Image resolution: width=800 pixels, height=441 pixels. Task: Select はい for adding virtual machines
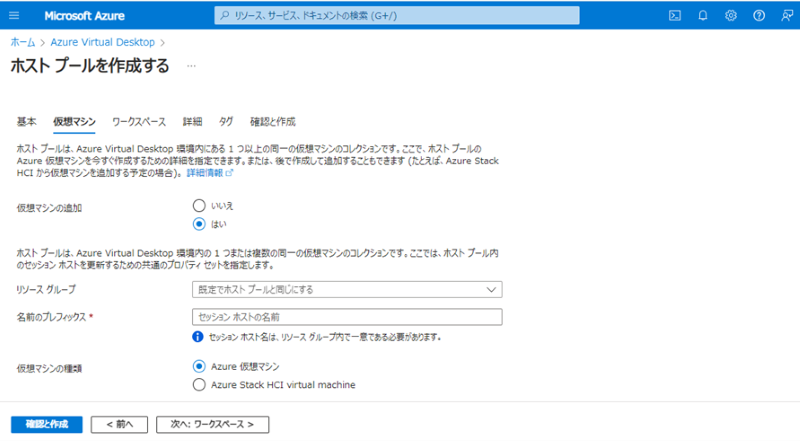199,224
